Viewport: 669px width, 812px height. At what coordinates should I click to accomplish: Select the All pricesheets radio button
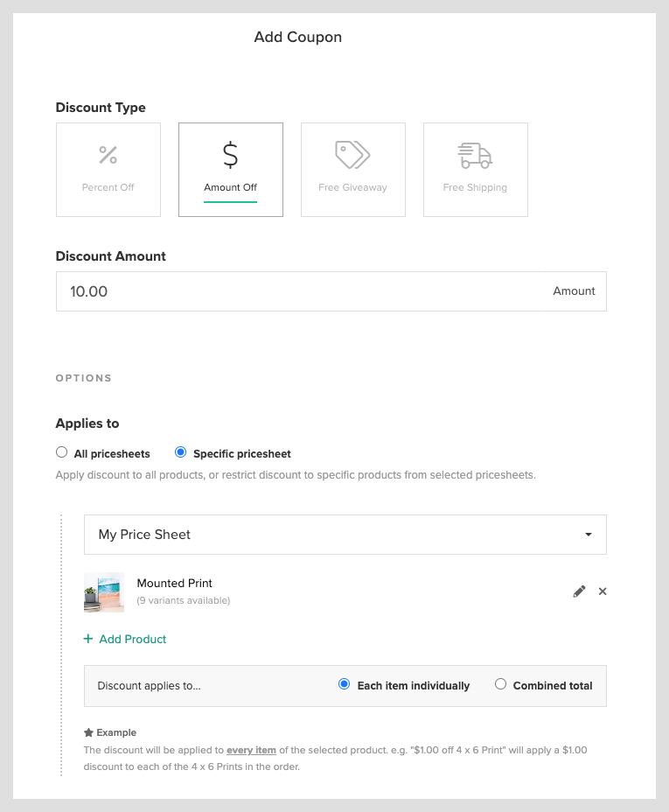(x=61, y=453)
